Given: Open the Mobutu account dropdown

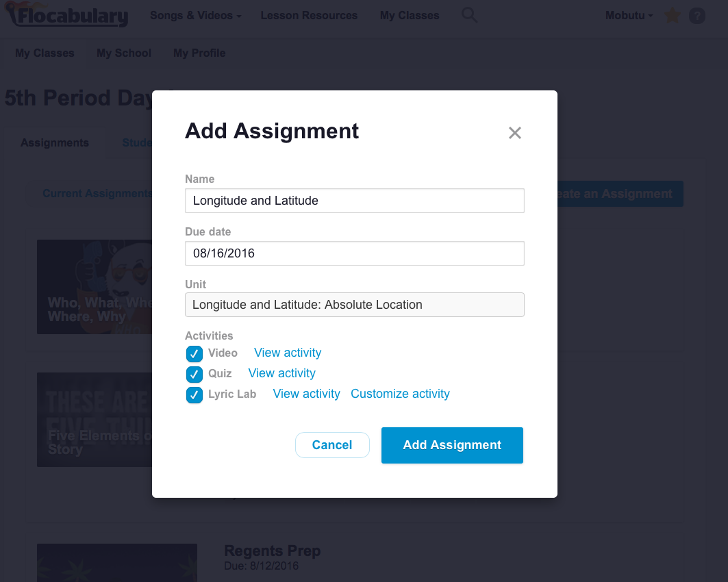Looking at the screenshot, I should point(629,15).
